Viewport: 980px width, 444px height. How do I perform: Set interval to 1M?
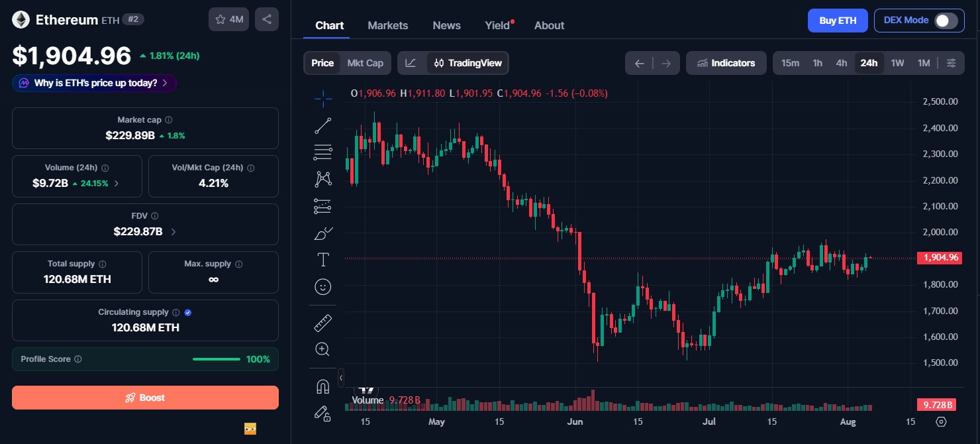tap(924, 63)
